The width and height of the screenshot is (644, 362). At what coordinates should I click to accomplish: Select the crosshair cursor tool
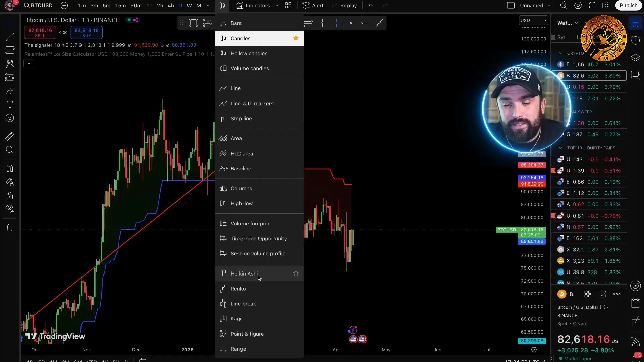click(x=10, y=23)
